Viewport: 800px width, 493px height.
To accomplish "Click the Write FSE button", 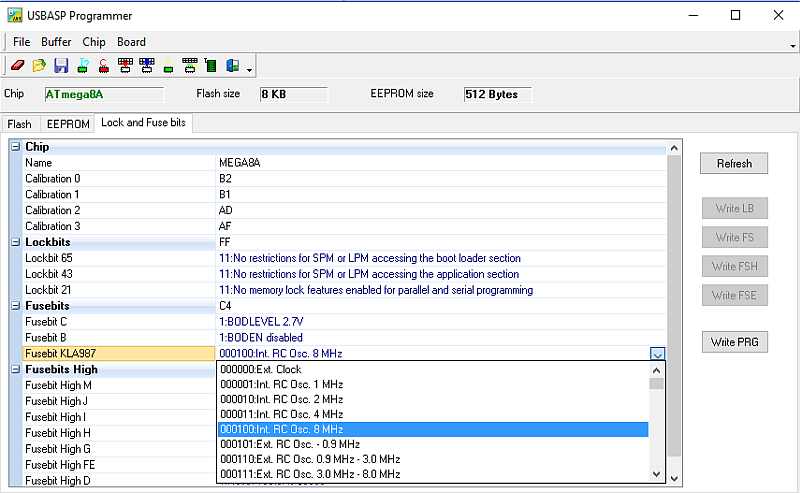I will [x=734, y=295].
